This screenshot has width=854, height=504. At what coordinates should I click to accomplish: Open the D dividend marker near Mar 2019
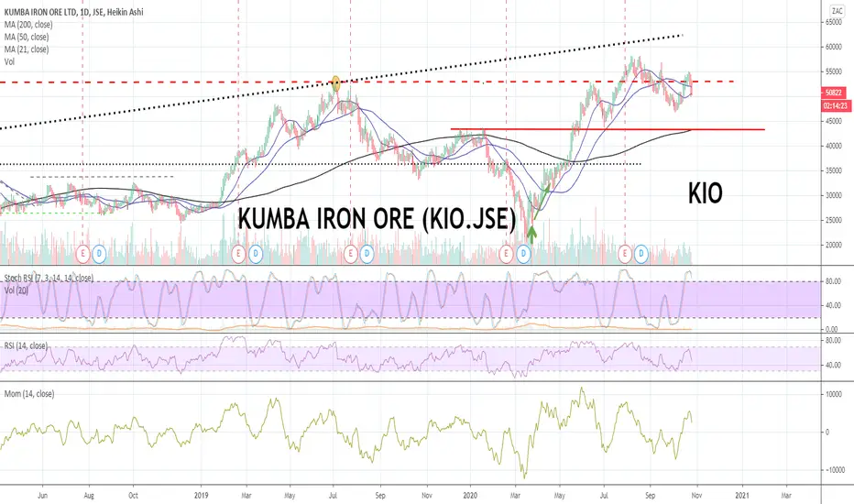[x=255, y=253]
